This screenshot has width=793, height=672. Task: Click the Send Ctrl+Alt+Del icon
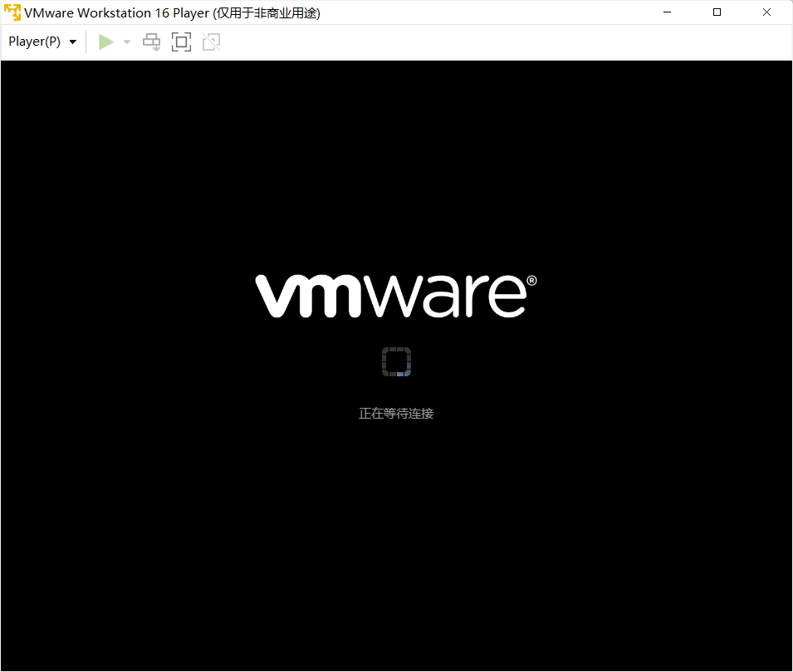(x=151, y=42)
